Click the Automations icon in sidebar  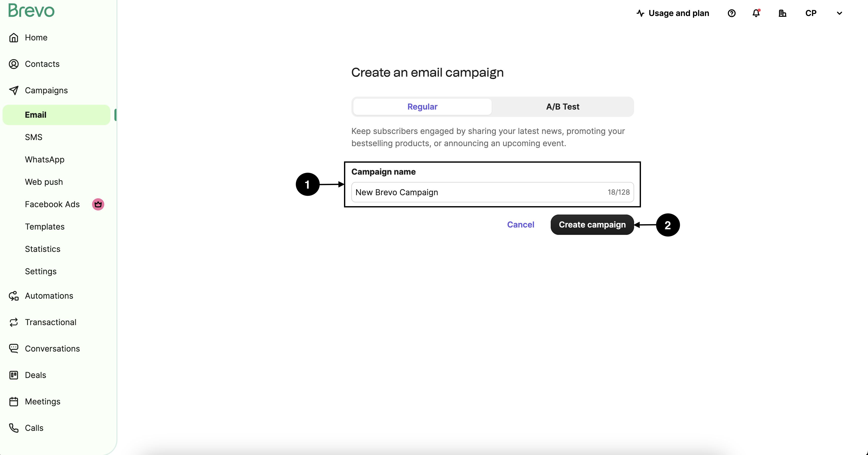coord(13,296)
